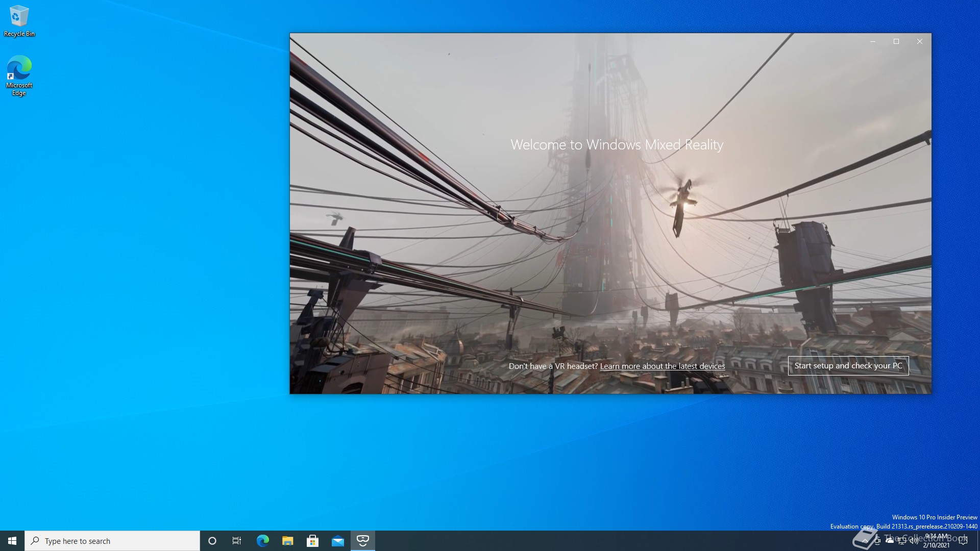Click Start setup and check your PC

pyautogui.click(x=848, y=366)
